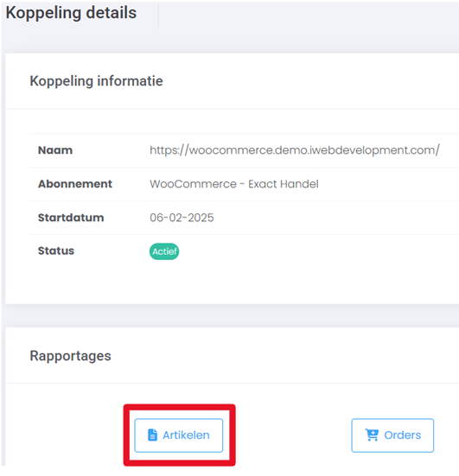
Task: Select the Rapportages section heading
Action: coord(71,356)
